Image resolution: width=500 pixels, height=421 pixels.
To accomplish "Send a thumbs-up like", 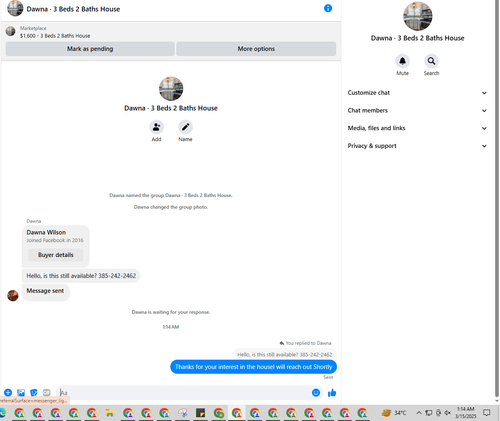I will click(x=332, y=393).
